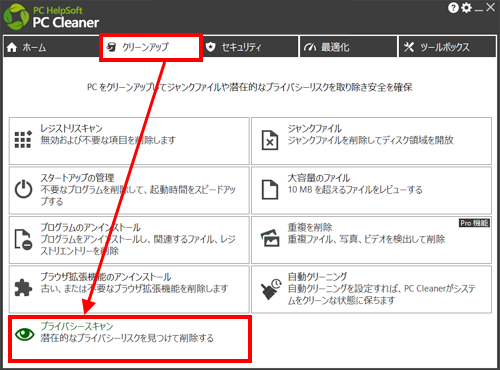Viewport: 500px width, 370px height.
Task: Click the large files blank page icon
Action: click(270, 189)
